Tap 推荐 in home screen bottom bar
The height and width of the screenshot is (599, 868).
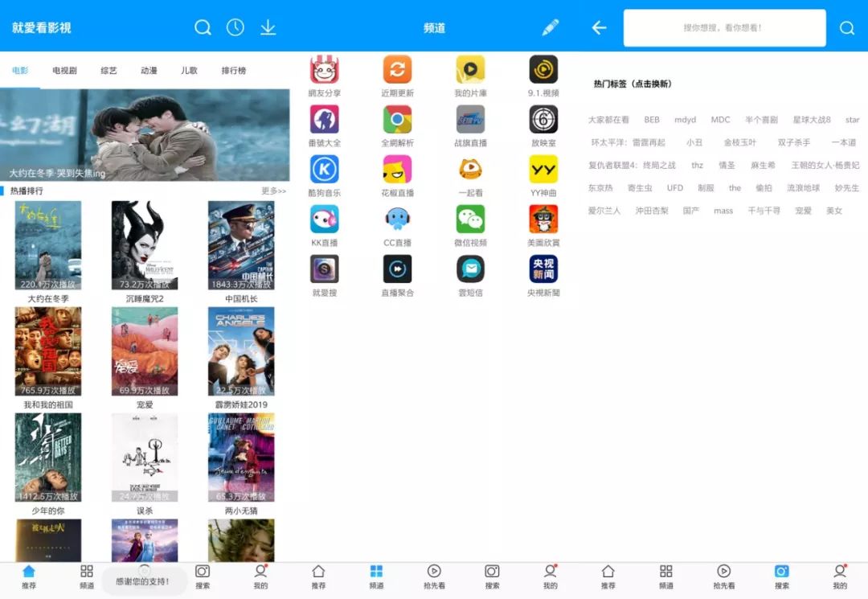pyautogui.click(x=29, y=576)
